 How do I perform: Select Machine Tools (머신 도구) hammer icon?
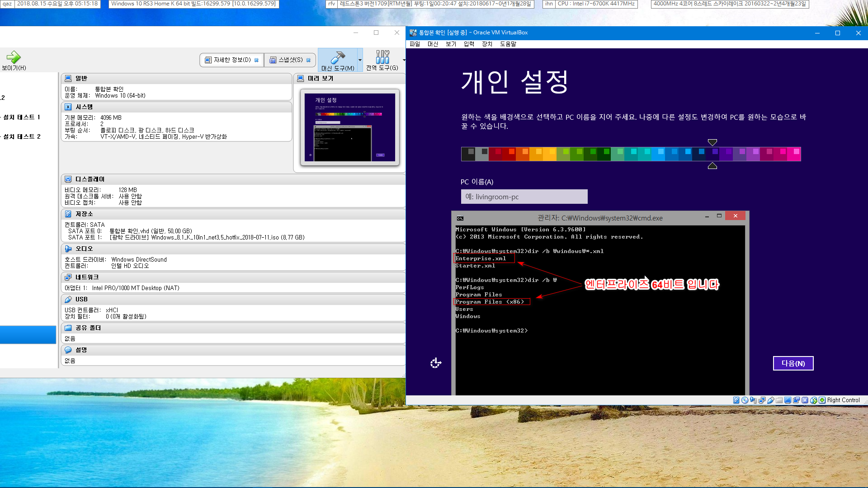click(338, 57)
